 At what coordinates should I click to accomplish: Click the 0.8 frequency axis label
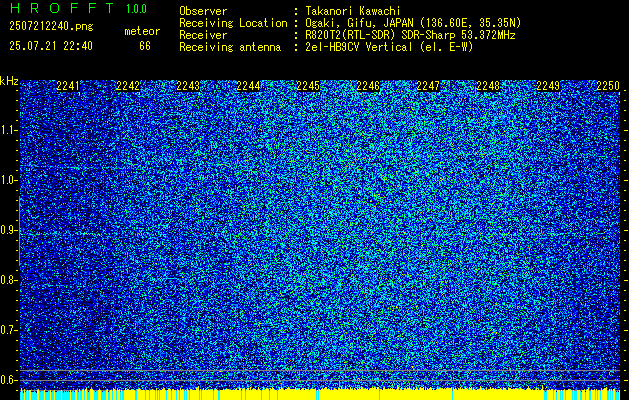[8, 280]
